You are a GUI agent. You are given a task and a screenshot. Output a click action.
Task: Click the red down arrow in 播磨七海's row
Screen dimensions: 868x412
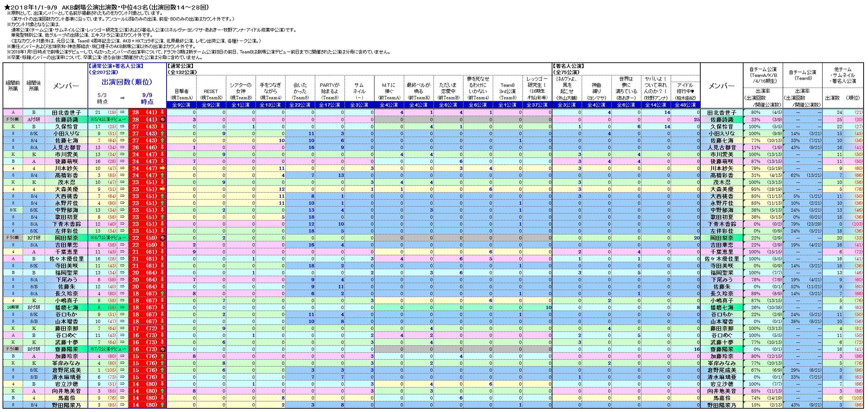tap(162, 307)
